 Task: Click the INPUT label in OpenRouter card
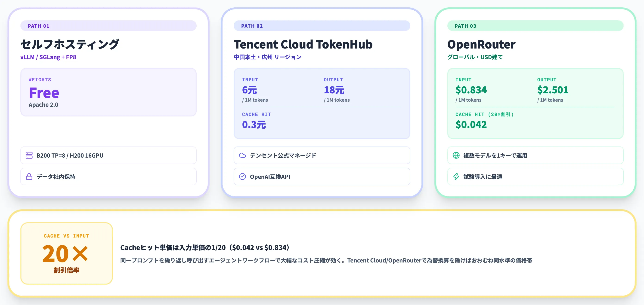(x=464, y=80)
